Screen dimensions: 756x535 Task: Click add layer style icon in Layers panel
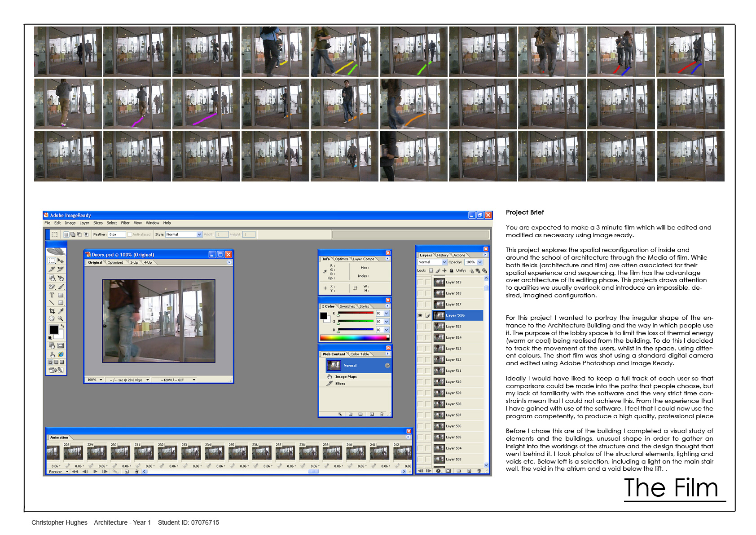coord(439,471)
